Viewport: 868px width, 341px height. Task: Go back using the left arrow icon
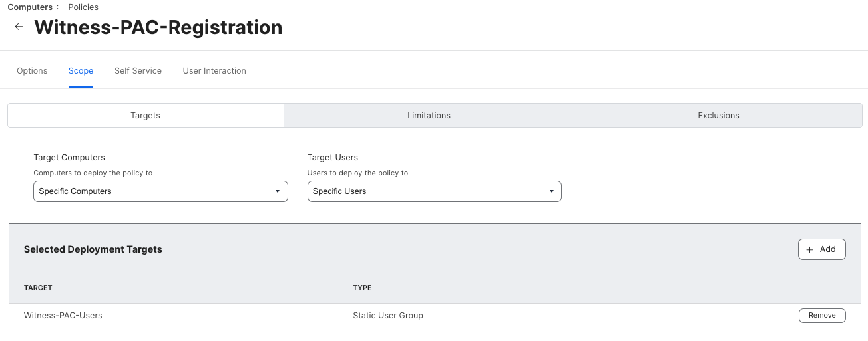pyautogui.click(x=19, y=27)
